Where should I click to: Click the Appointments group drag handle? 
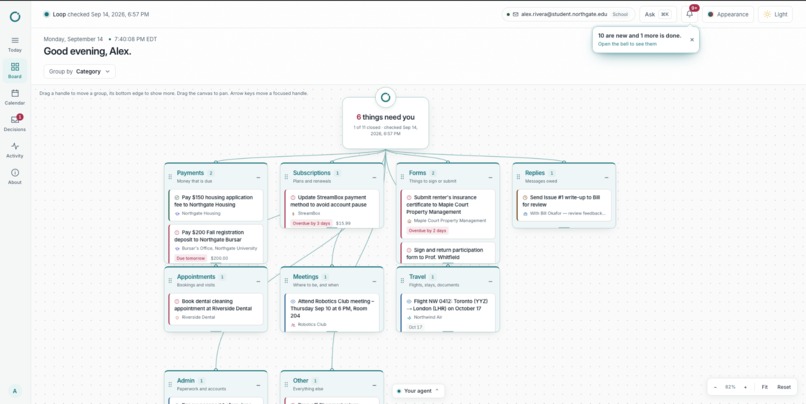(x=170, y=280)
